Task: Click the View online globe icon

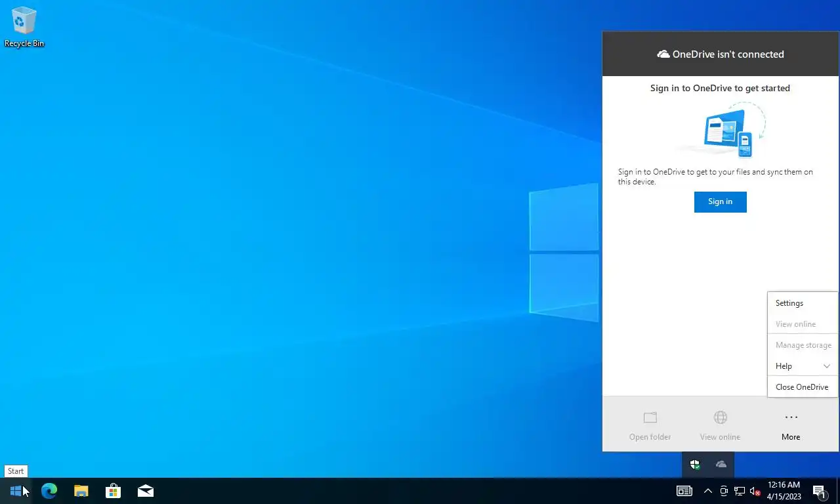Action: 720,417
